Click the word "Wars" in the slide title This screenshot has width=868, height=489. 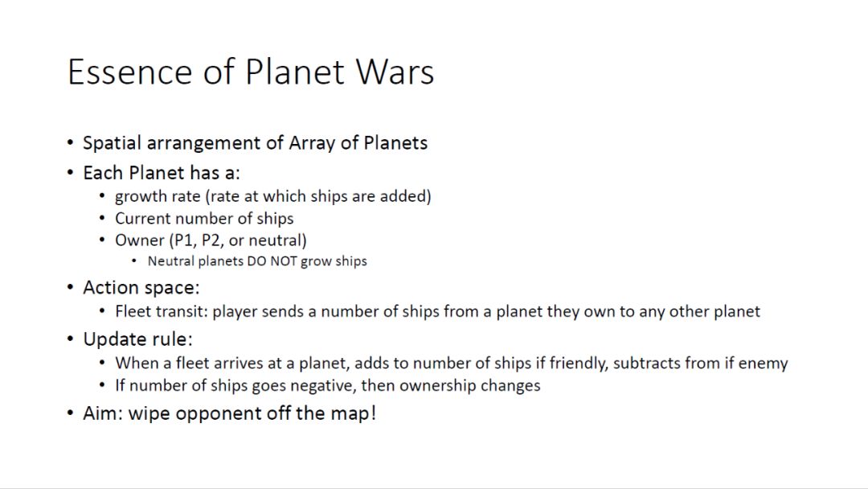[395, 72]
